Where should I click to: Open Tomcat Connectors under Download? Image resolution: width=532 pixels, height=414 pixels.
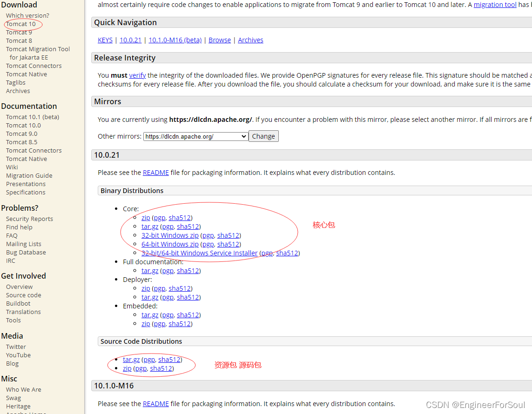tap(34, 66)
